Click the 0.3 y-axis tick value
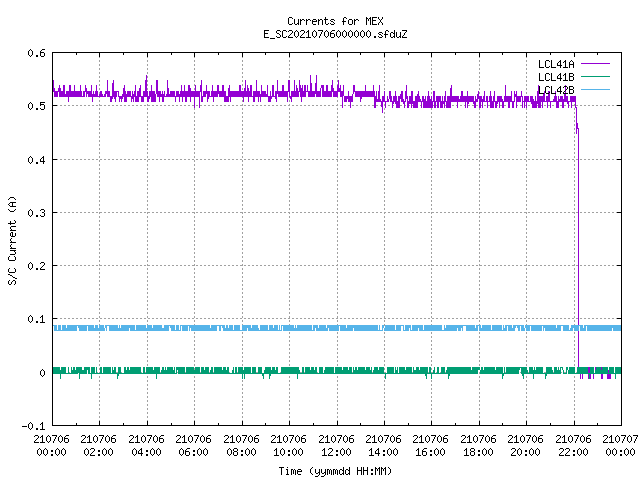The image size is (640, 480). [x=36, y=213]
